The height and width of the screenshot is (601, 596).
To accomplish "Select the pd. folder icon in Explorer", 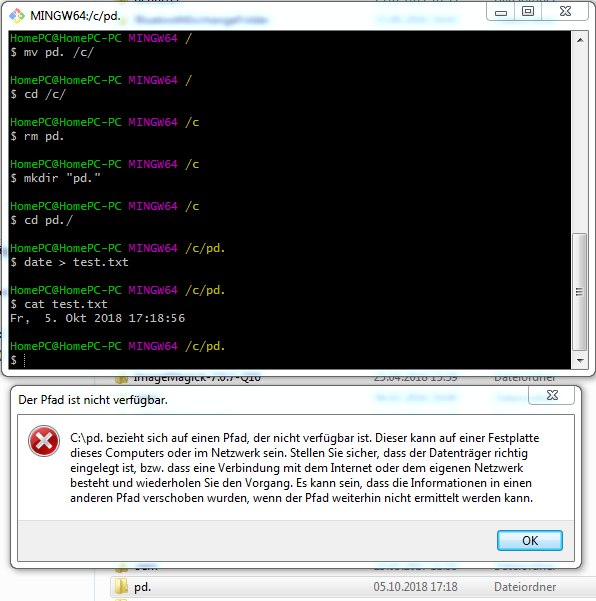I will (x=121, y=586).
